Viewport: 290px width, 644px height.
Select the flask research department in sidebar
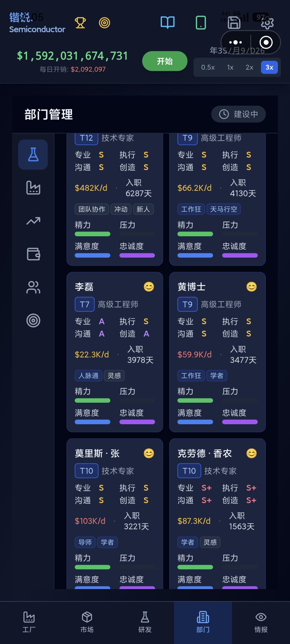point(33,155)
